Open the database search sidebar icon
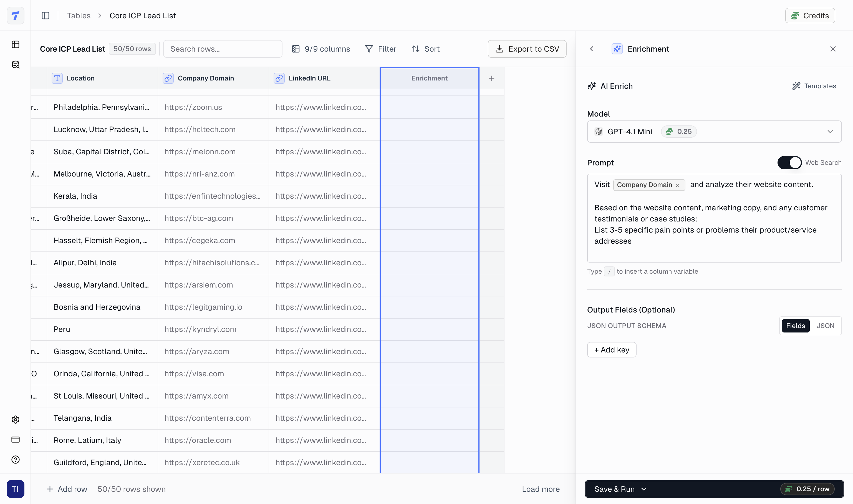 tap(16, 65)
